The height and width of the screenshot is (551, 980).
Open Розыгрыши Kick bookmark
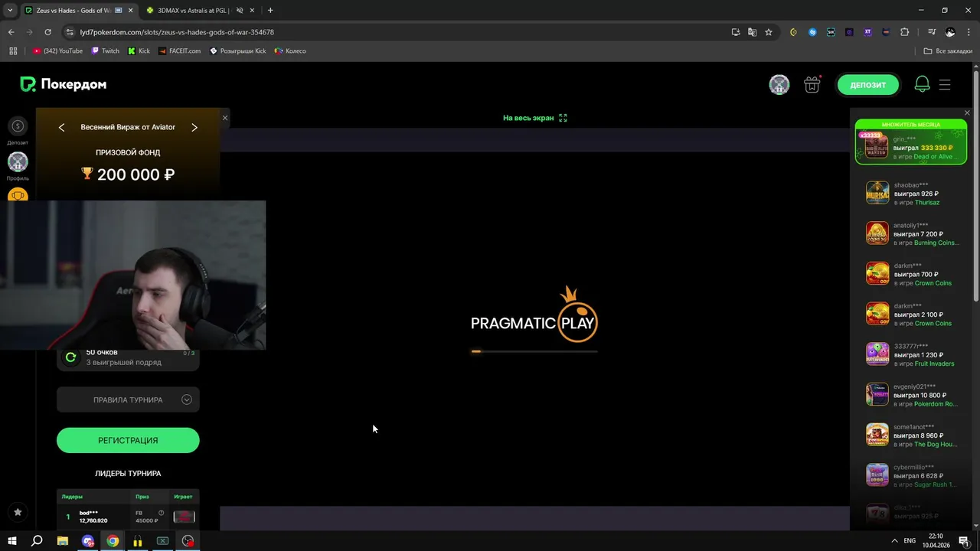tap(238, 51)
